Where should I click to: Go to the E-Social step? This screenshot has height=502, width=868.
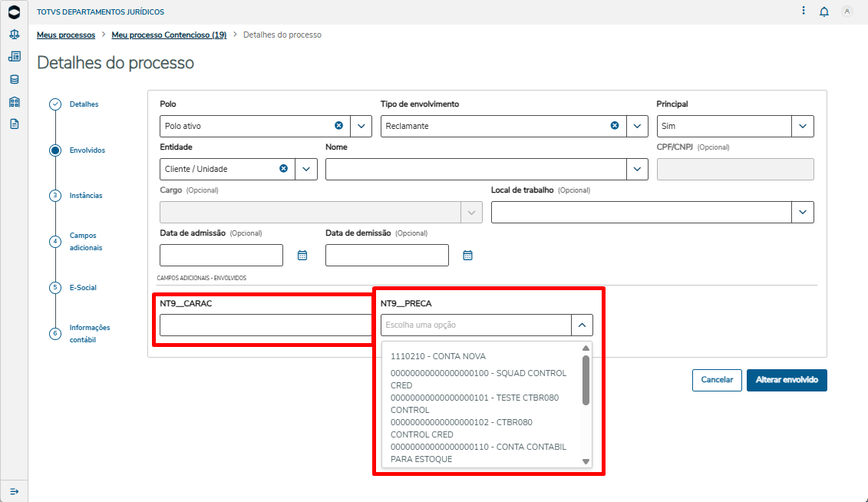(83, 288)
